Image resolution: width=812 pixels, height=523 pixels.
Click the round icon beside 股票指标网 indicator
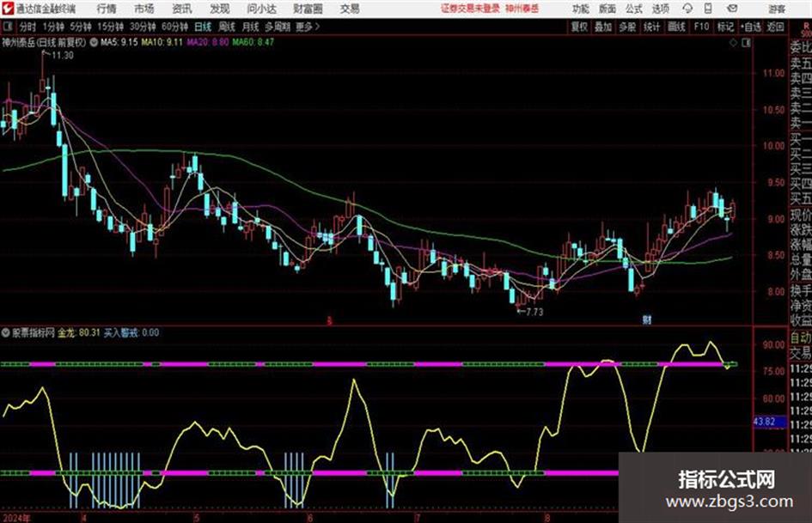(x=6, y=332)
